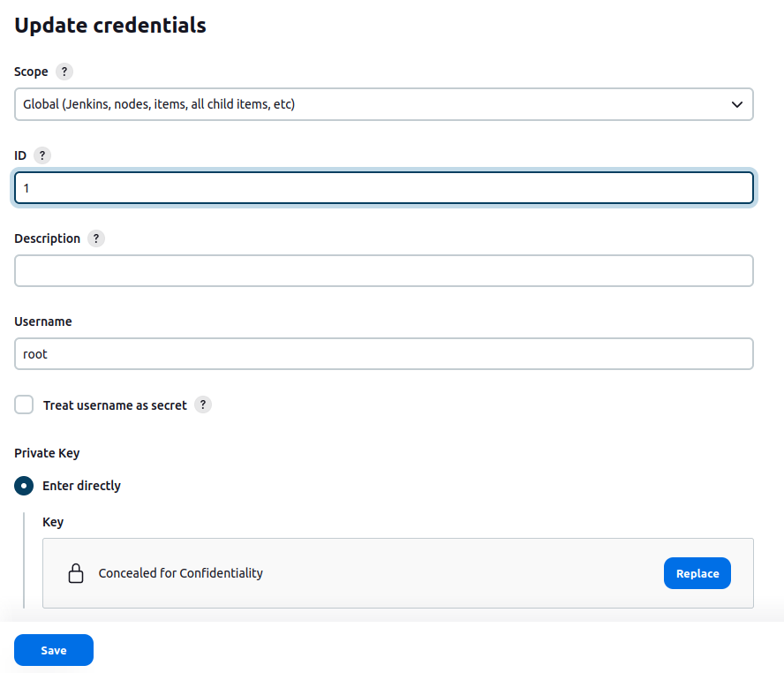Click the Enter directly label text
This screenshot has width=784, height=673.
tap(81, 486)
